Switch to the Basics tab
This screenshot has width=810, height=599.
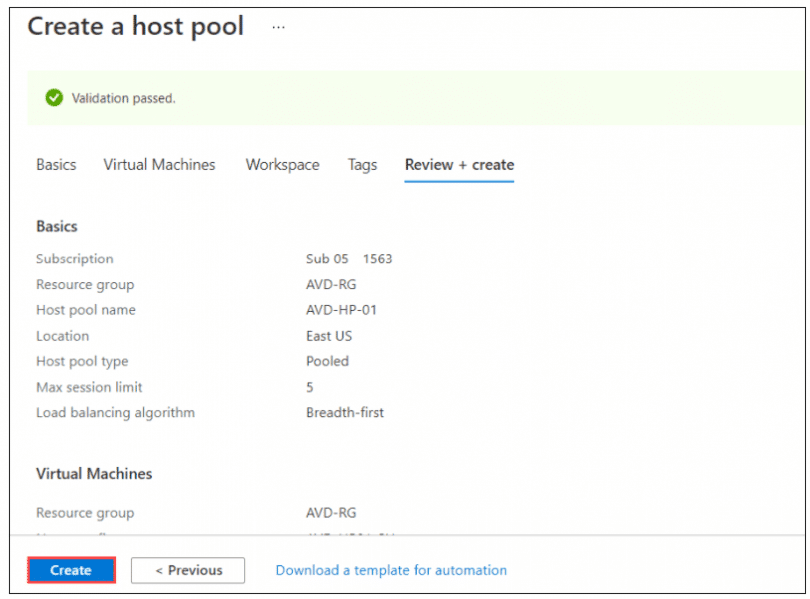click(55, 165)
